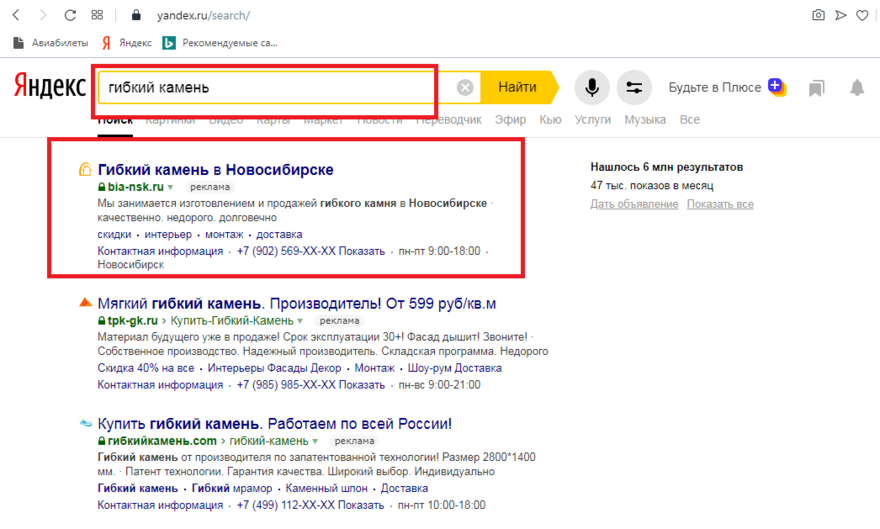Open the интерьер sitelink

168,234
